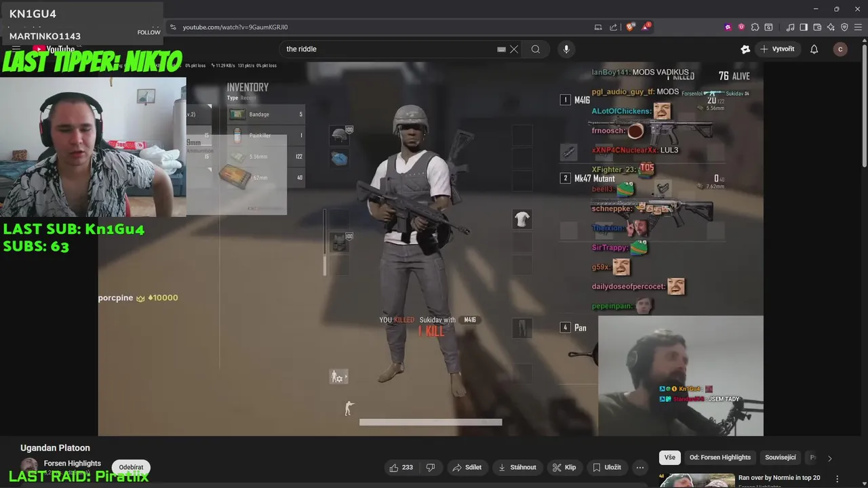Click the Stáhnout download button
Screen dimensions: 868x488
coord(517,467)
